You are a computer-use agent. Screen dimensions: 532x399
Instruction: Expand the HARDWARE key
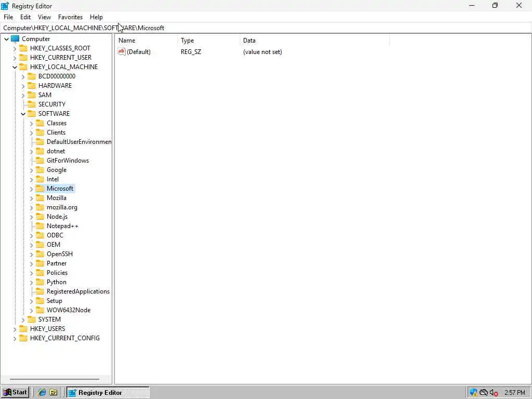click(x=23, y=86)
